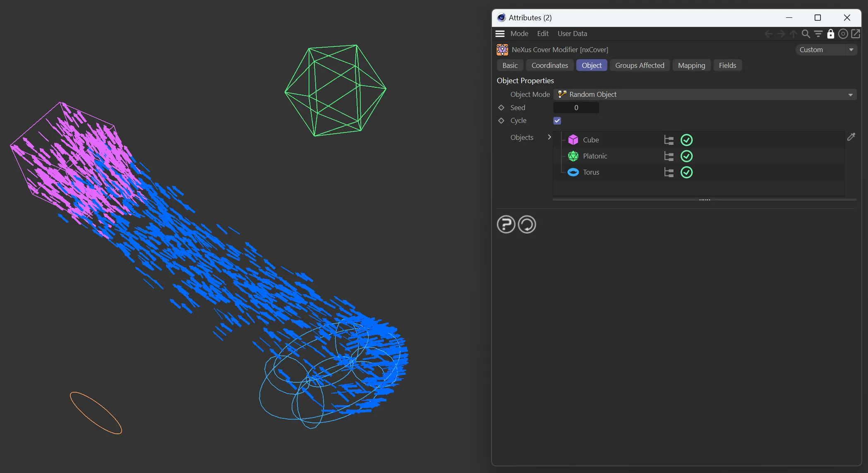Click the circular reset arrow icon
Screen dimensions: 868x473
point(527,225)
